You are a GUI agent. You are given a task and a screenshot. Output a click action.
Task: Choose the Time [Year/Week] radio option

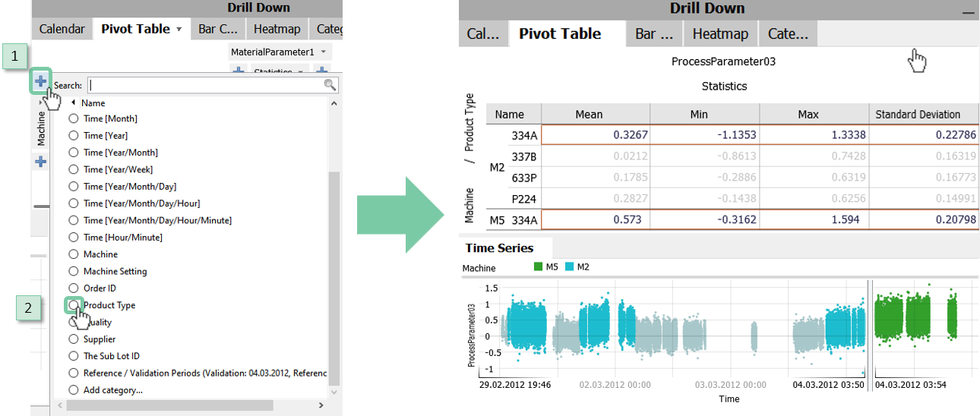coord(74,169)
